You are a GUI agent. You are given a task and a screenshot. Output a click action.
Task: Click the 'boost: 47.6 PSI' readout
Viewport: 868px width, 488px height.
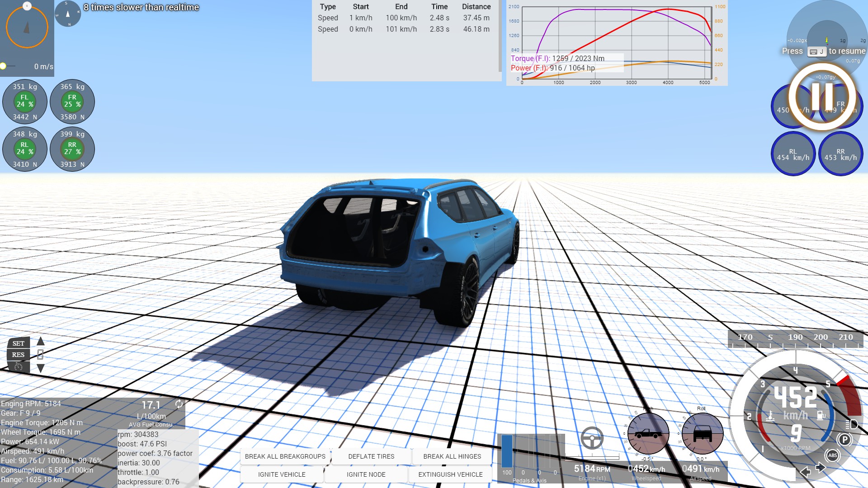click(x=142, y=444)
